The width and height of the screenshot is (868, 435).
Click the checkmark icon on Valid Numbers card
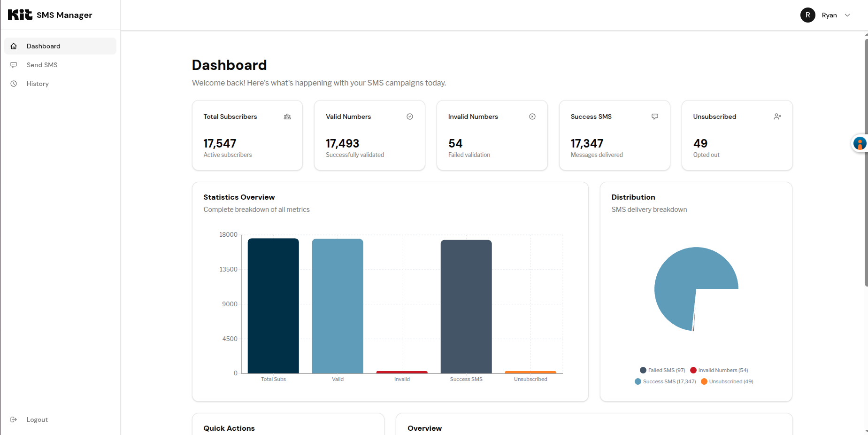pyautogui.click(x=410, y=117)
